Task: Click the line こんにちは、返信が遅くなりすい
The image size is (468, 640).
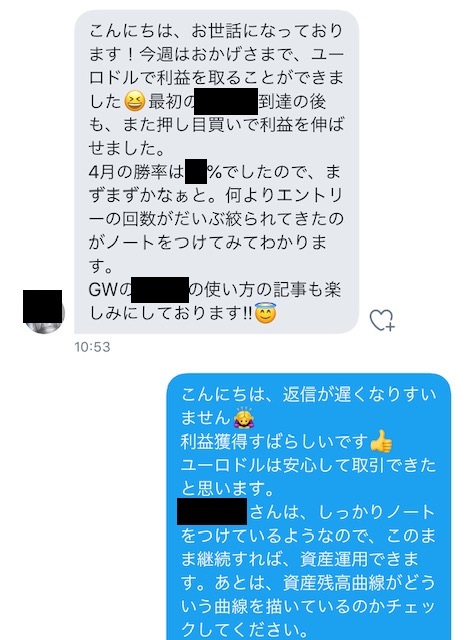Action: 308,395
